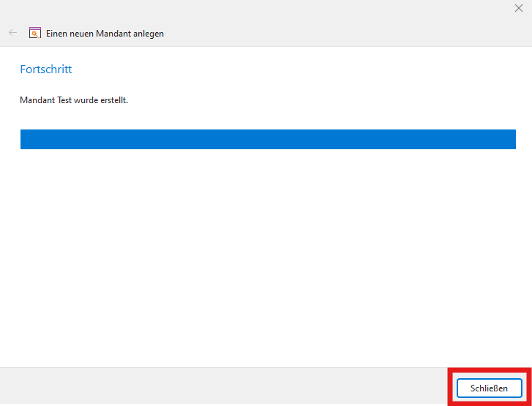Close the window with the X icon

[519, 8]
